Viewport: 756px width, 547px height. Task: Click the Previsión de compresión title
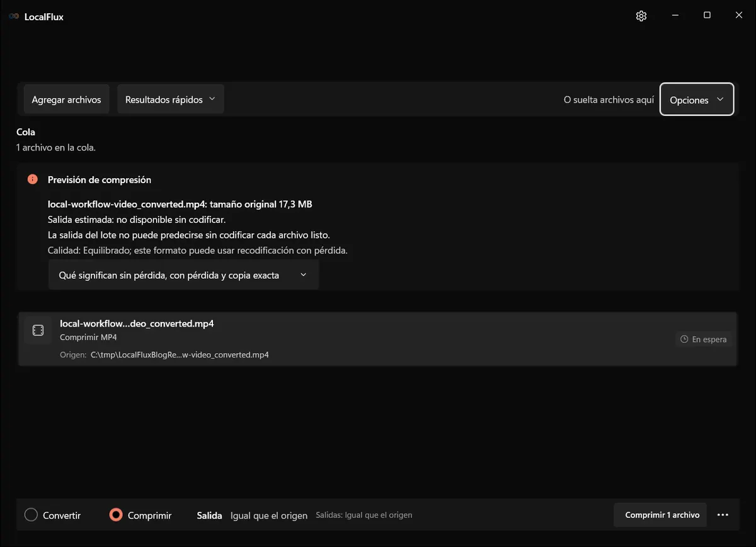[100, 179]
